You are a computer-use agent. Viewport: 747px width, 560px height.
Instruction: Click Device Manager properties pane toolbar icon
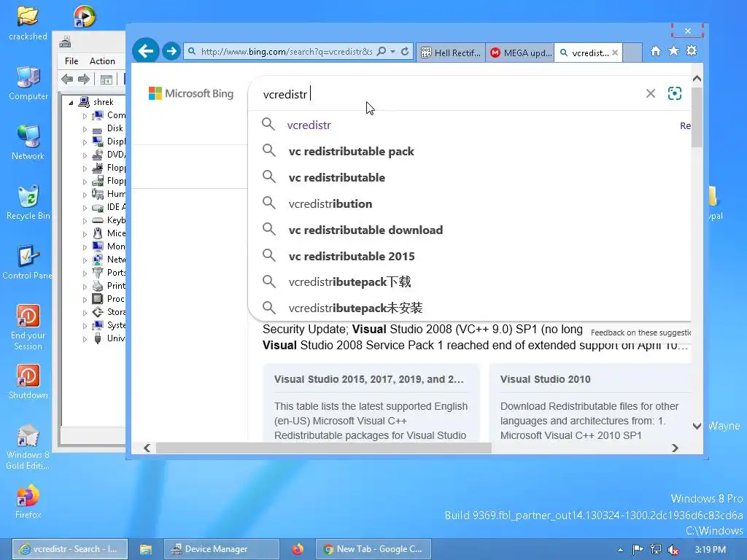[x=107, y=79]
